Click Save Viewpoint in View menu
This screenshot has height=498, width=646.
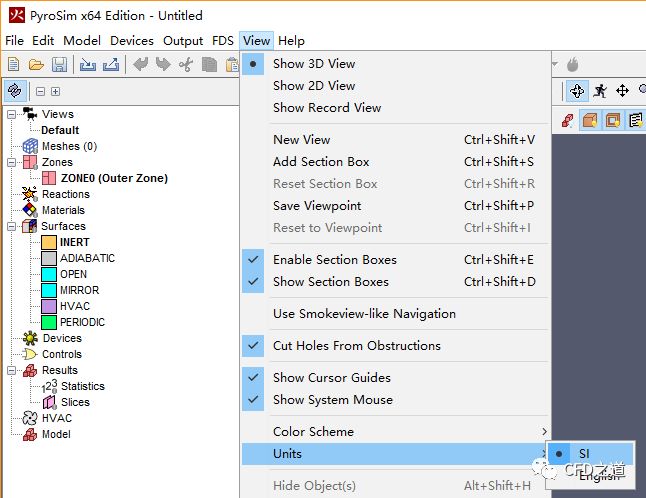tap(317, 206)
